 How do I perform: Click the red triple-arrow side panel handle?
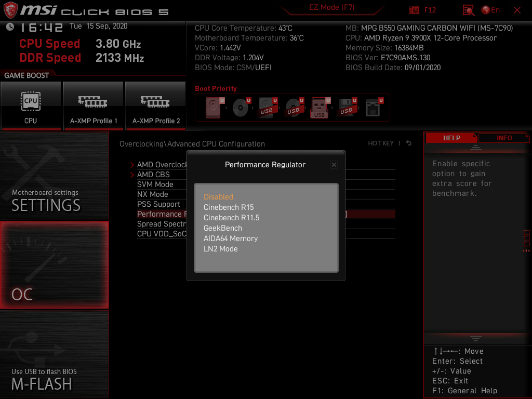pyautogui.click(x=526, y=251)
